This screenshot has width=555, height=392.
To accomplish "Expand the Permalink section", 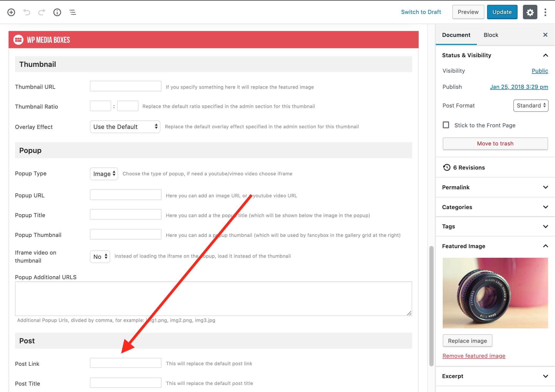I will pyautogui.click(x=495, y=187).
